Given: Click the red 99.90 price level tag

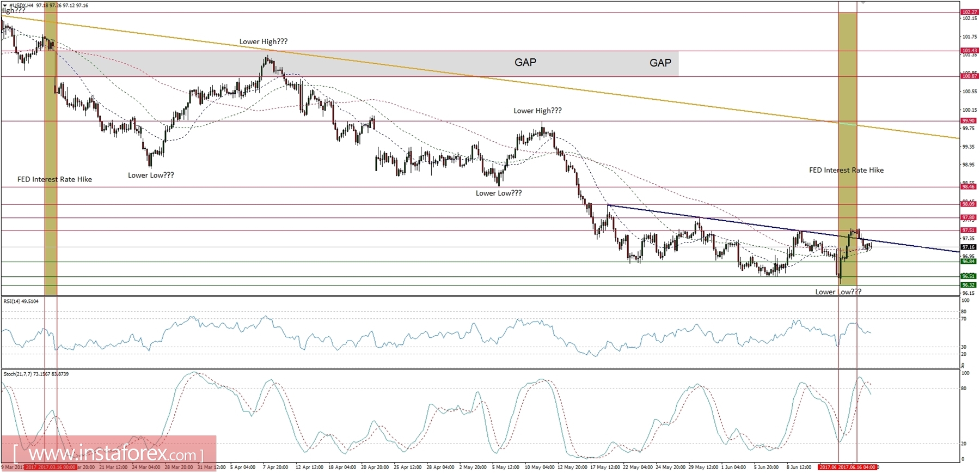Looking at the screenshot, I should [969, 121].
